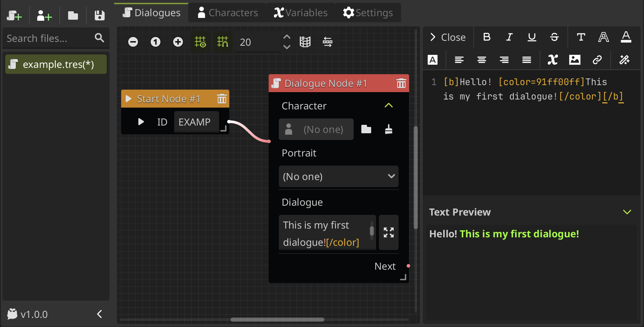Toggle grid visibility in the graph editor
Viewport: 644px width, 327px height.
click(201, 42)
